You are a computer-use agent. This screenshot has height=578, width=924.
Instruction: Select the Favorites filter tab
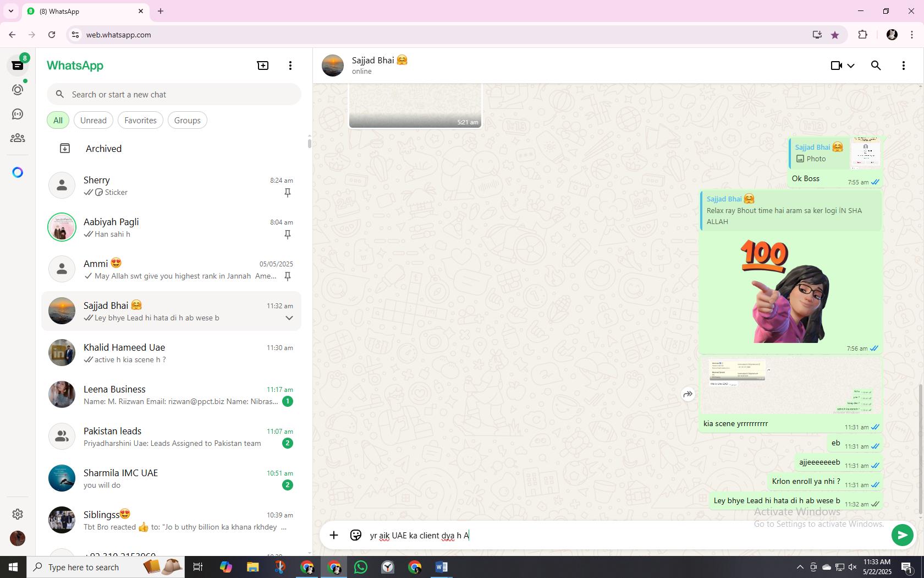click(x=140, y=121)
